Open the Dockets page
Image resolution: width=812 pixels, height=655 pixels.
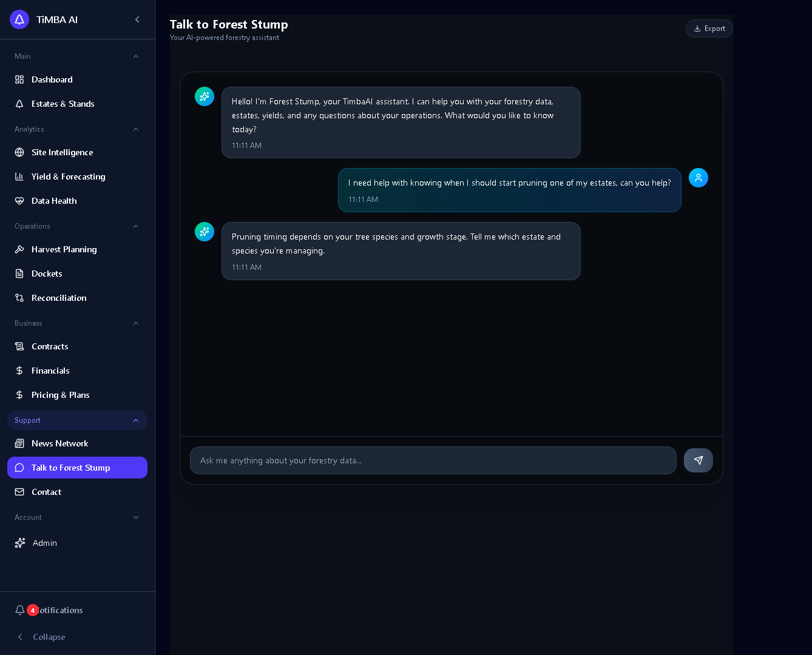(x=47, y=274)
